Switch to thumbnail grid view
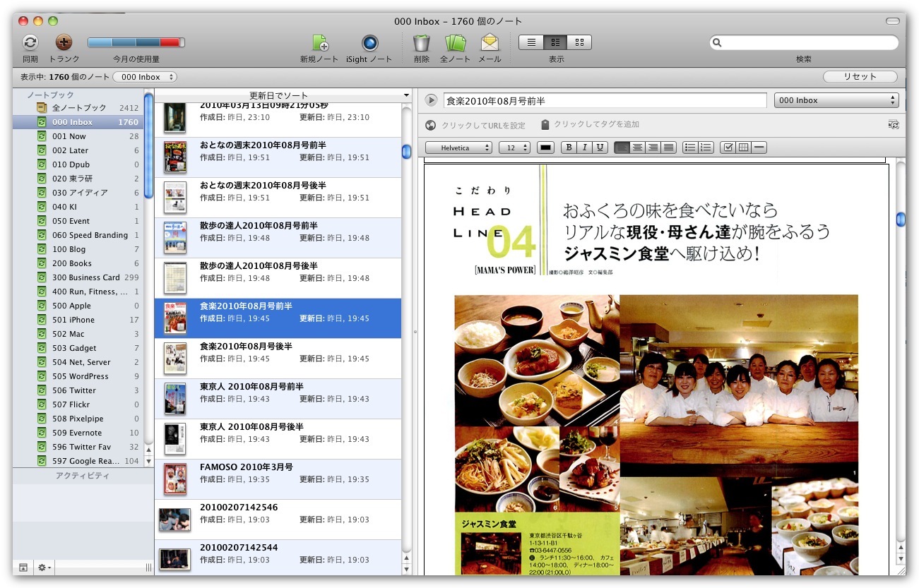Screen dimensions: 919x588 tap(579, 42)
